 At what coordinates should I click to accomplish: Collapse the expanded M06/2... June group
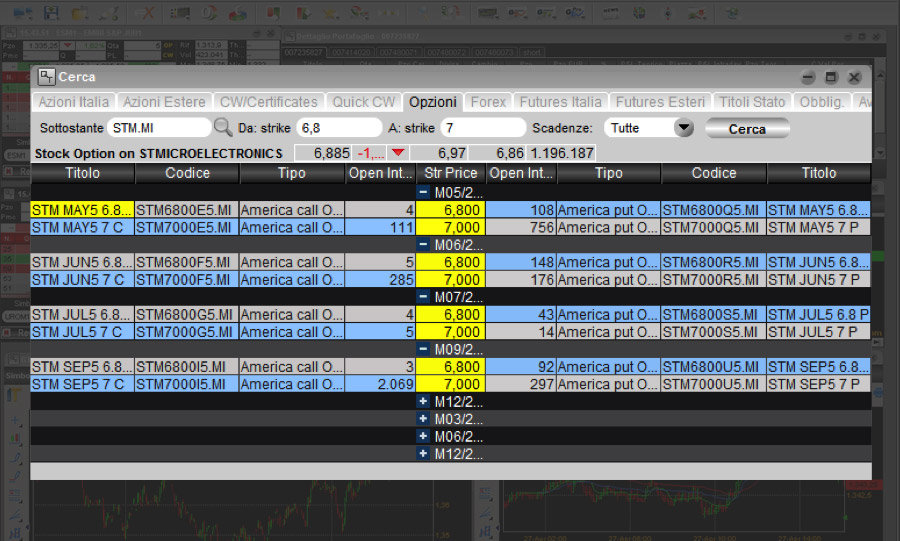(x=423, y=244)
